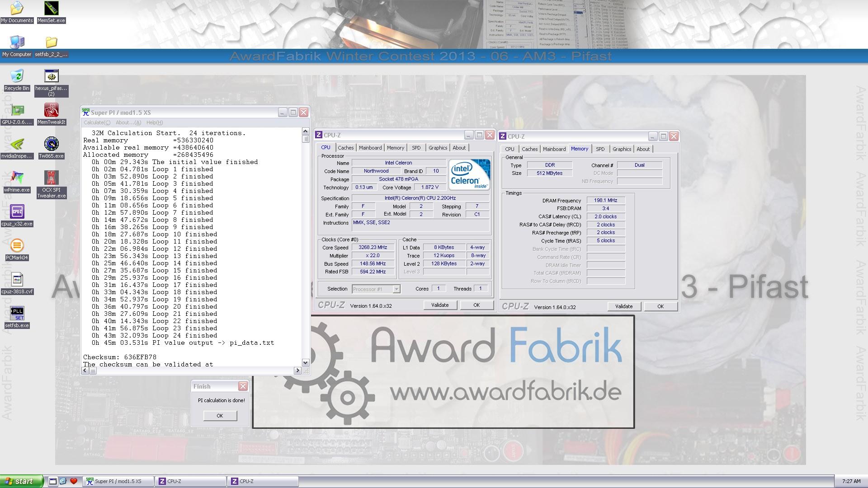868x488 pixels.
Task: Open Recycle Bin on desktop
Action: click(x=17, y=80)
